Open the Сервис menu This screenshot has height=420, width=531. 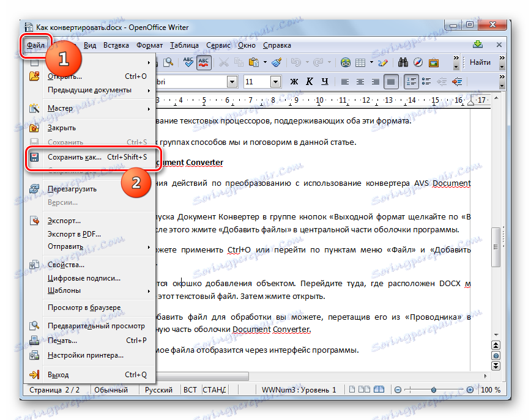(218, 45)
